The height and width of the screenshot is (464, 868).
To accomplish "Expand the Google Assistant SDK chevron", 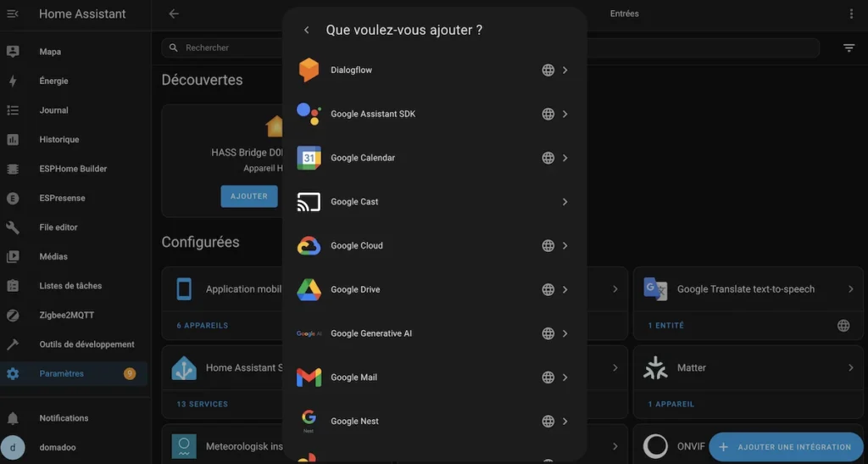I will click(565, 114).
